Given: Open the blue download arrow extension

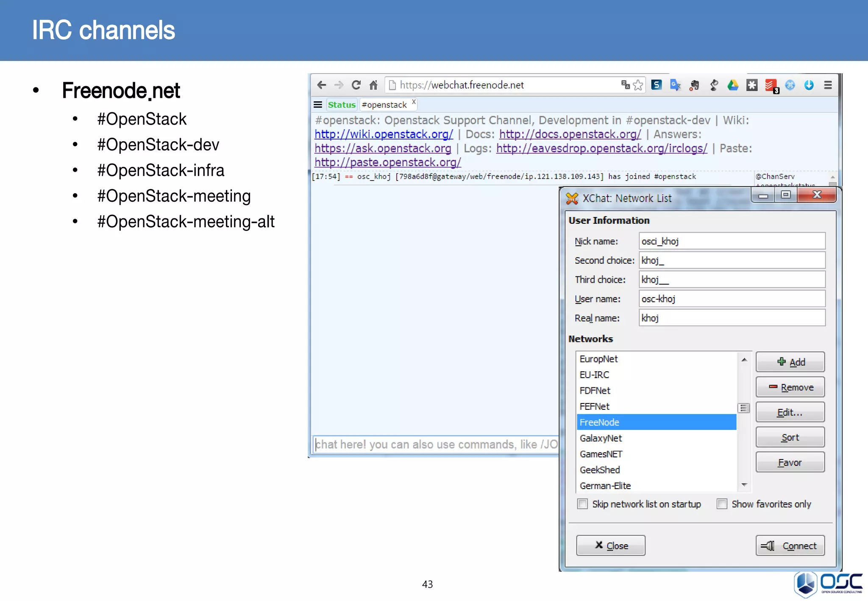Looking at the screenshot, I should pyautogui.click(x=809, y=85).
